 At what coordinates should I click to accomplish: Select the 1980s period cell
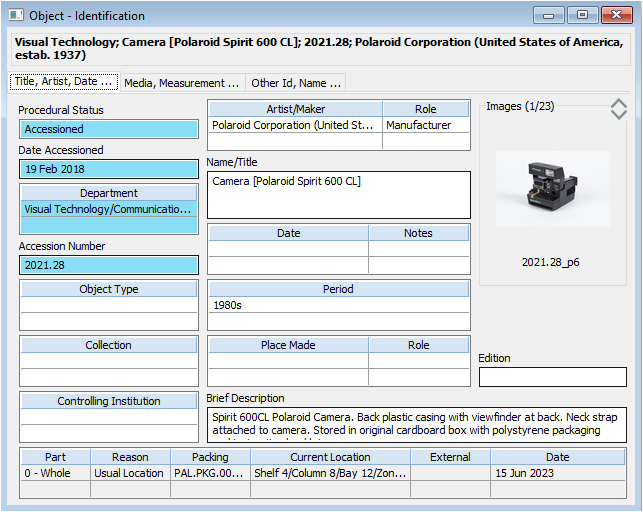point(339,305)
